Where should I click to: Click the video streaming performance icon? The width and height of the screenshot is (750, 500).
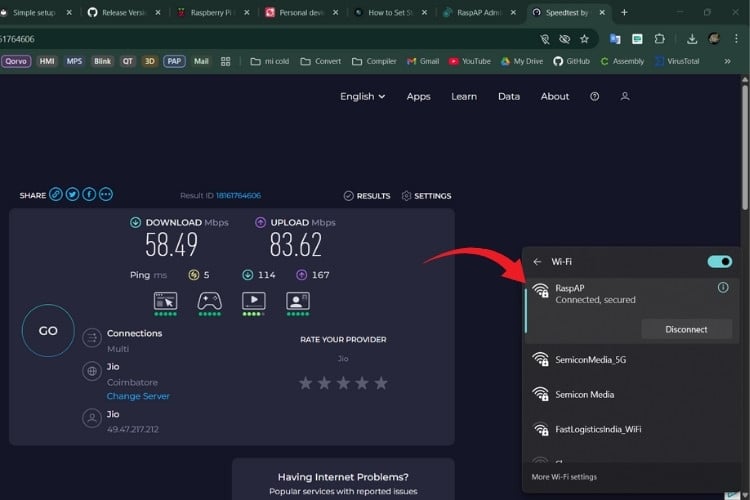[253, 300]
